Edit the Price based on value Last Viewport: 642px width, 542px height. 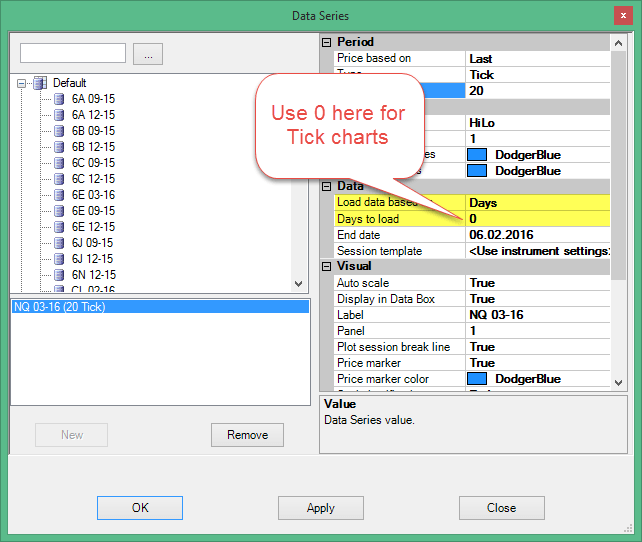point(538,59)
